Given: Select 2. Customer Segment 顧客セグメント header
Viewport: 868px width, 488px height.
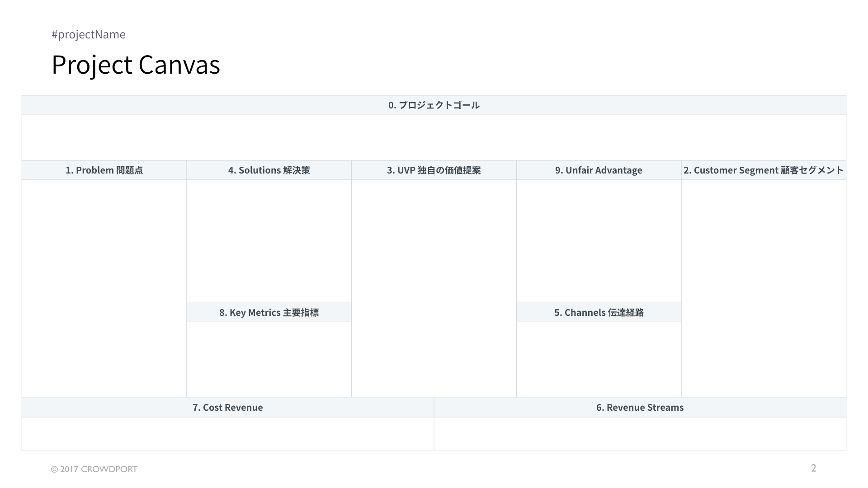Looking at the screenshot, I should click(764, 170).
